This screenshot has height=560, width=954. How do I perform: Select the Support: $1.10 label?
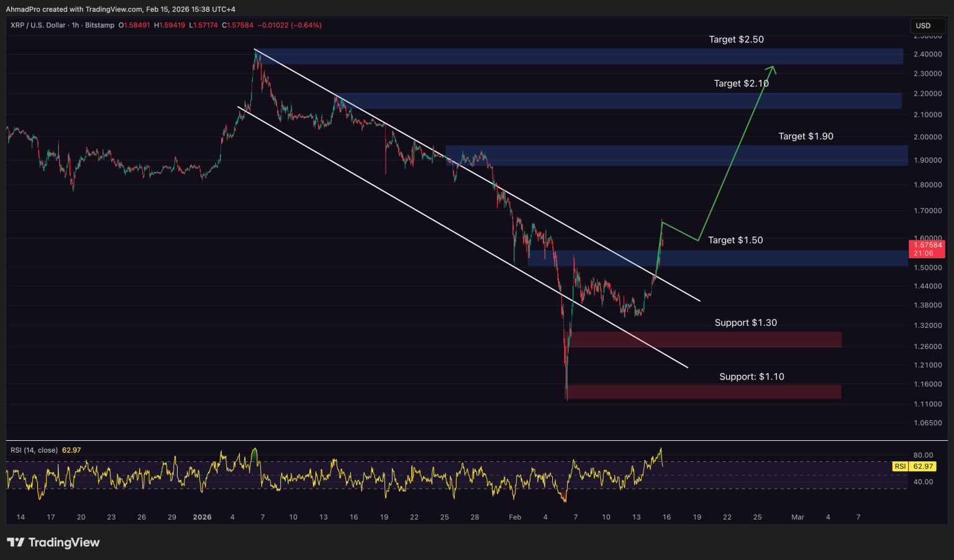[x=752, y=377]
